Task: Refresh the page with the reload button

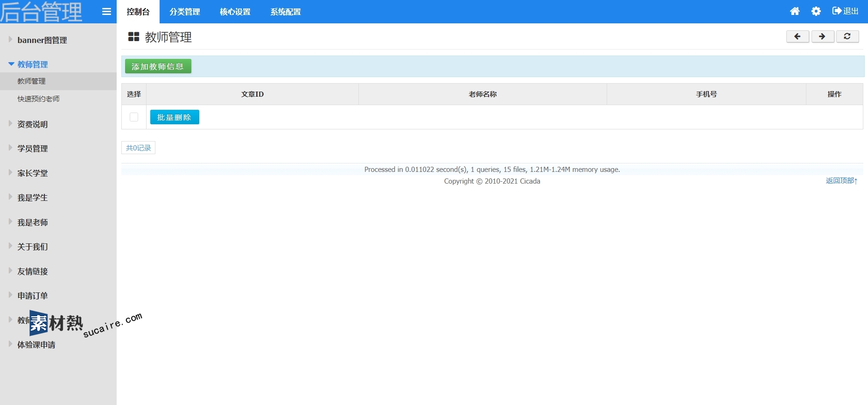Action: click(x=847, y=36)
